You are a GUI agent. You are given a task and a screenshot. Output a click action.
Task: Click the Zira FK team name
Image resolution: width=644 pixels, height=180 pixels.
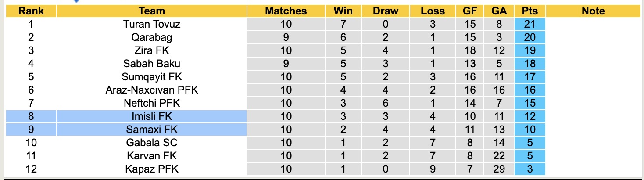coord(152,50)
